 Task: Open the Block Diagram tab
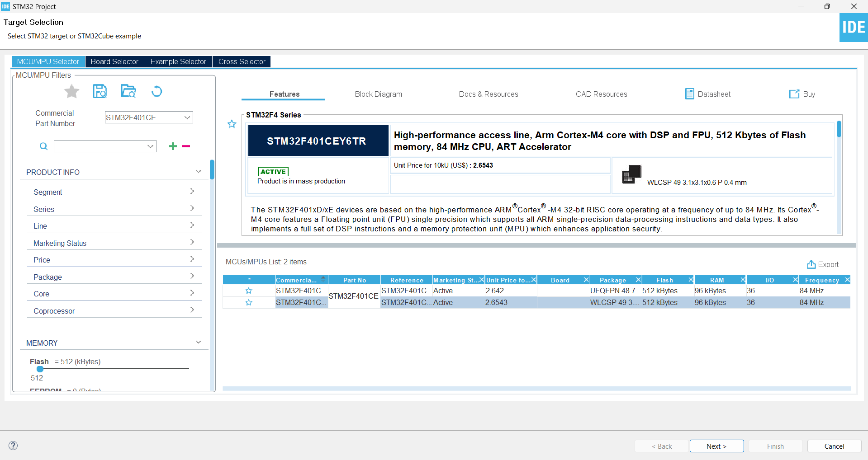[378, 94]
